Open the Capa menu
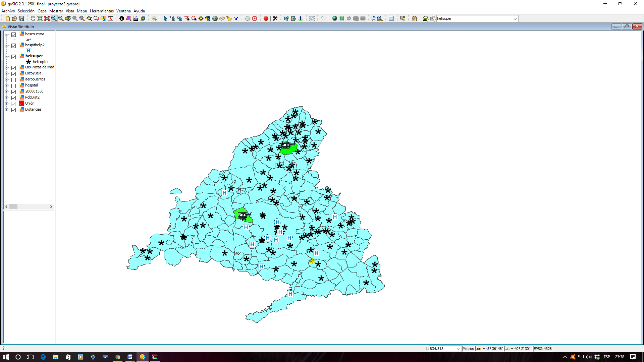 pyautogui.click(x=42, y=11)
